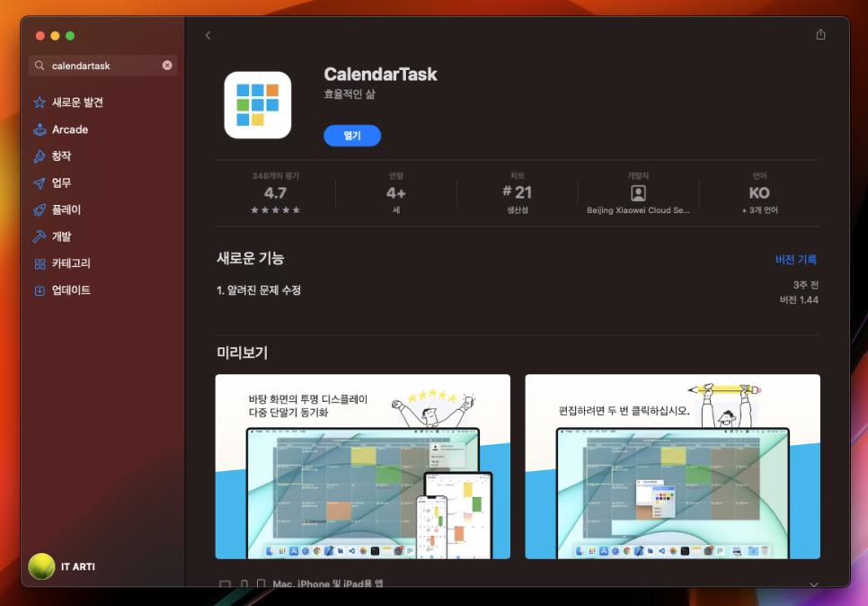Click the 플레이 rocket icon

point(40,209)
